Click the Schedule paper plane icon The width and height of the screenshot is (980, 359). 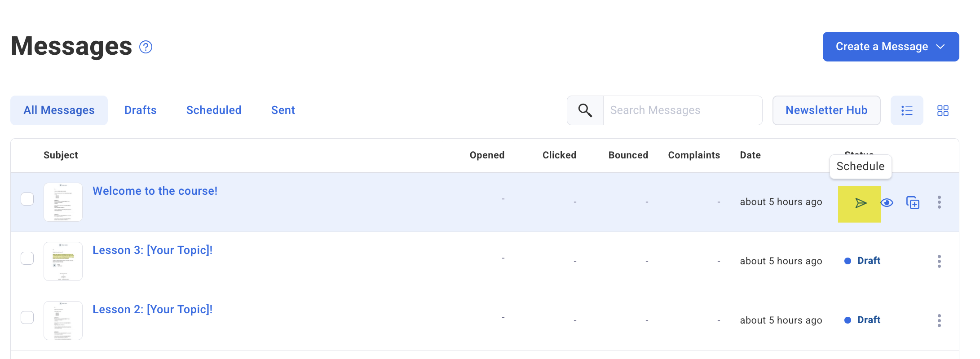[860, 203]
